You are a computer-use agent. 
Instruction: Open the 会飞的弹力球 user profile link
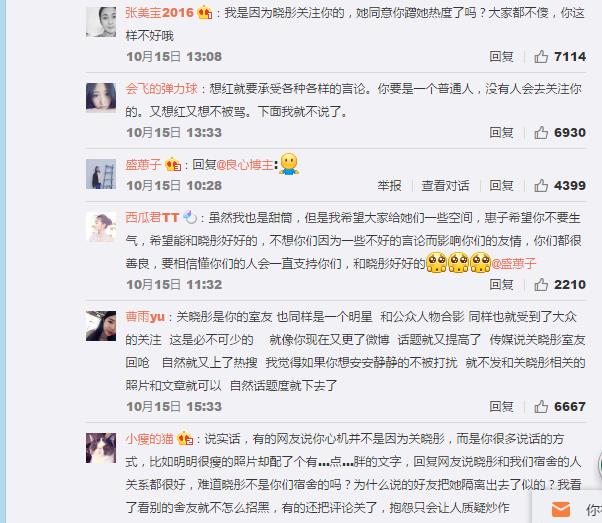pyautogui.click(x=161, y=89)
